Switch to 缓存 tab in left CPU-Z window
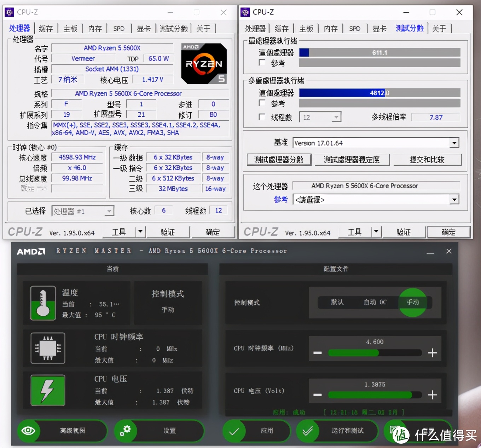Viewport: 481px width, 448px height. (46, 29)
